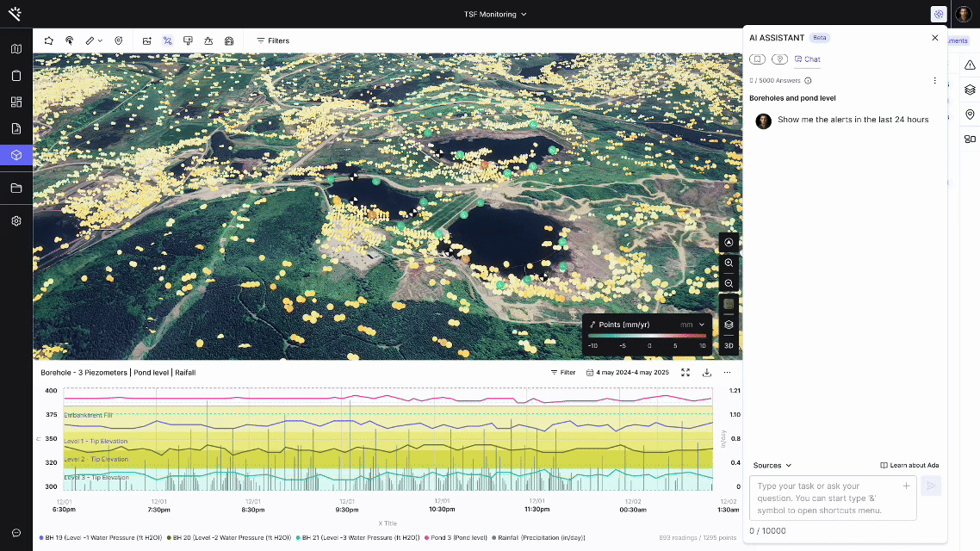Click the add image toolbar icon
The image size is (980, 551).
(147, 40)
